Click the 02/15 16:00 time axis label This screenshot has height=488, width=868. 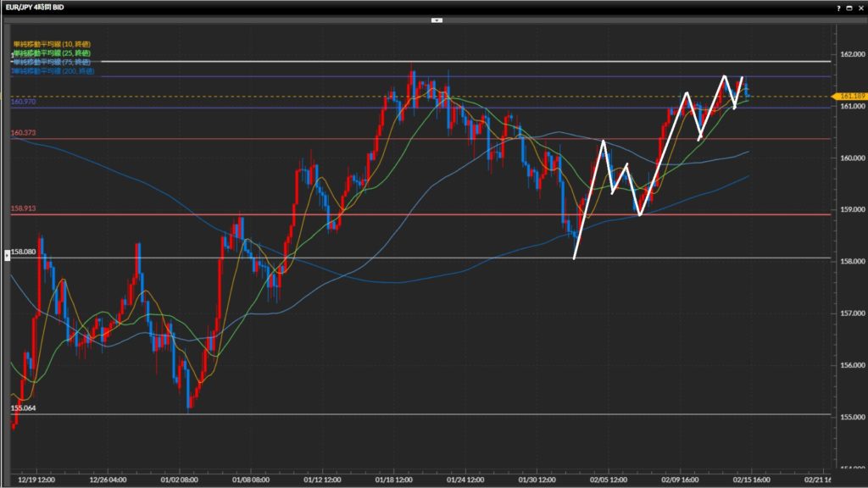[x=750, y=479]
